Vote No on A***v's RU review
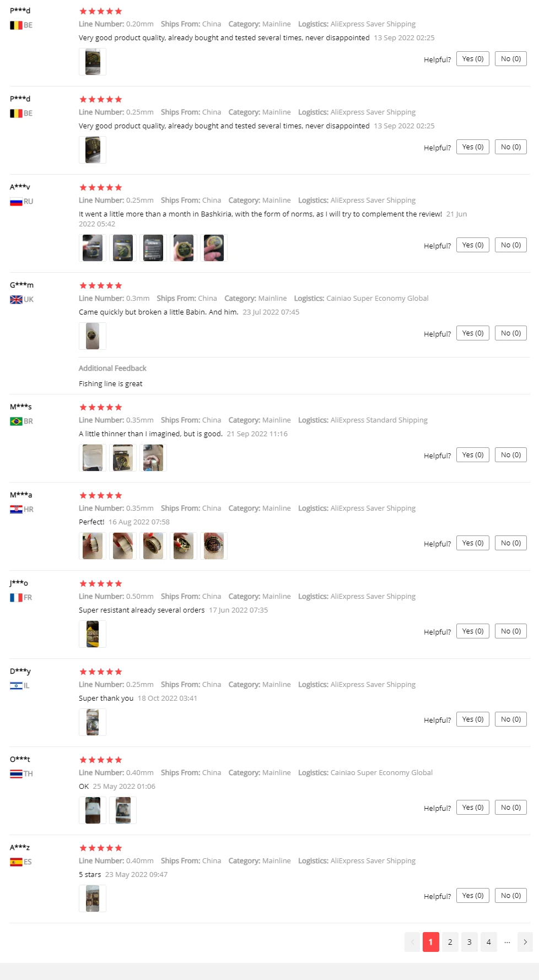539x980 pixels. pyautogui.click(x=510, y=245)
